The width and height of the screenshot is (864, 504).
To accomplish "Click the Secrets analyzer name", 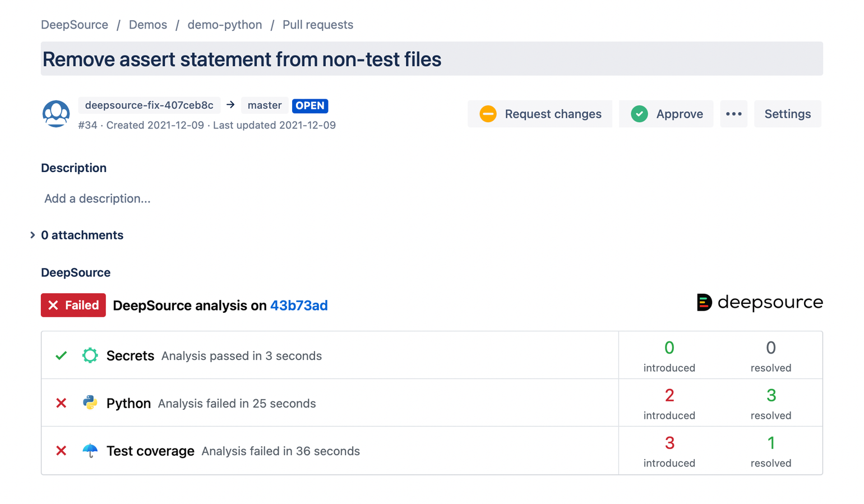I will click(130, 355).
